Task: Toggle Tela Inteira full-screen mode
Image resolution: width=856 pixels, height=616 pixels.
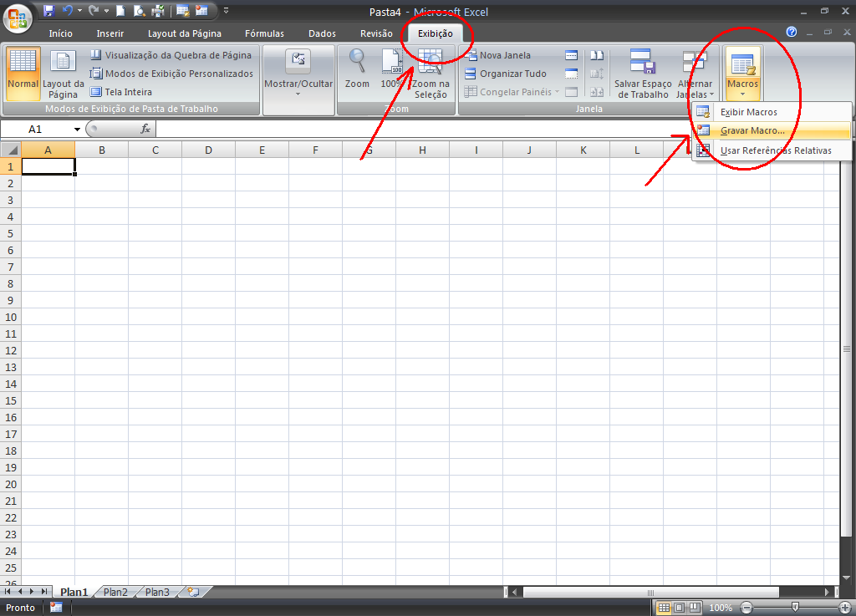Action: (121, 92)
